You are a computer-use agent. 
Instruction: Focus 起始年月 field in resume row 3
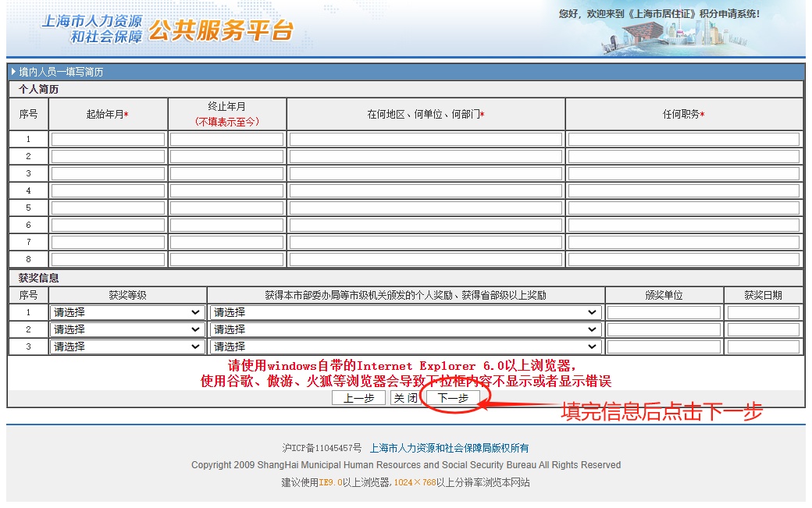[109, 173]
